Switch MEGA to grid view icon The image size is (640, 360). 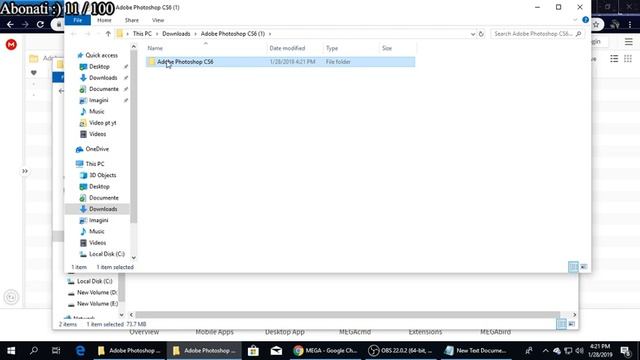(x=628, y=59)
